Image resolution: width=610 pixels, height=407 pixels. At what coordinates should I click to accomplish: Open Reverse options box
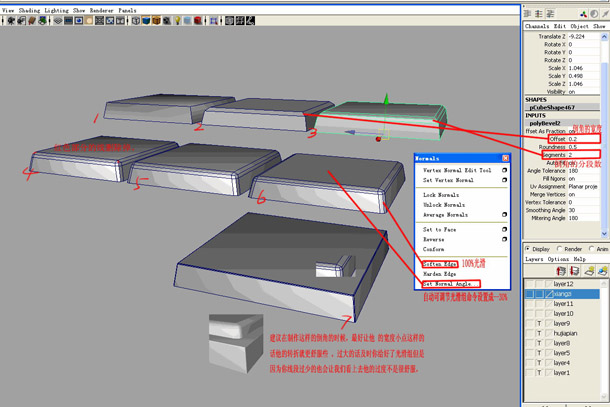[x=504, y=239]
